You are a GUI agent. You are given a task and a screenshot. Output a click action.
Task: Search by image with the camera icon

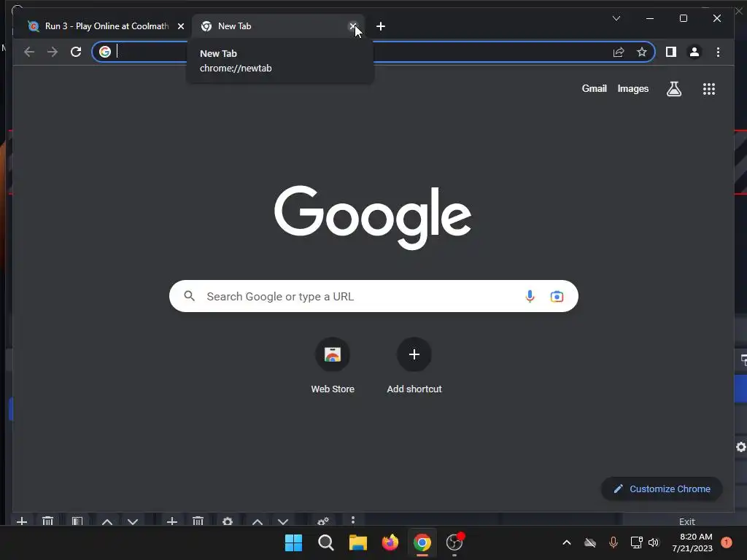(557, 296)
